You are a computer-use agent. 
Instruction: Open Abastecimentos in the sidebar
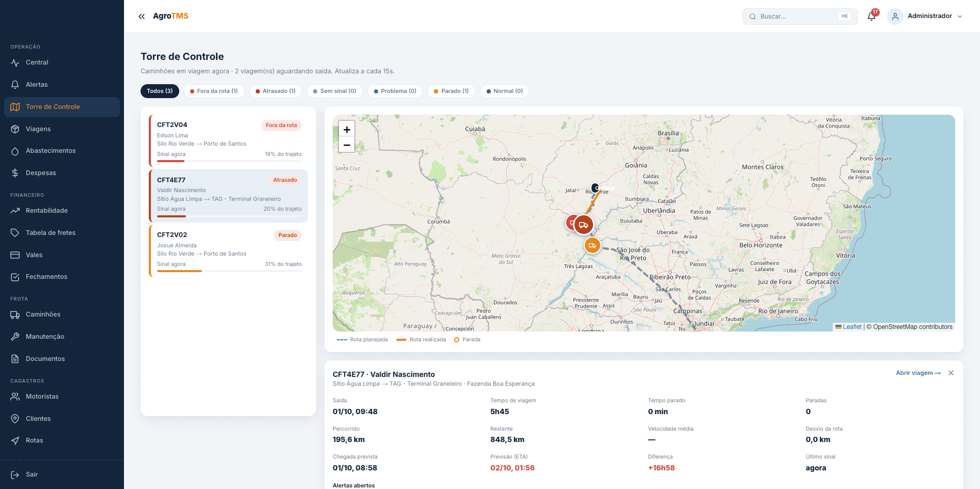pyautogui.click(x=62, y=151)
